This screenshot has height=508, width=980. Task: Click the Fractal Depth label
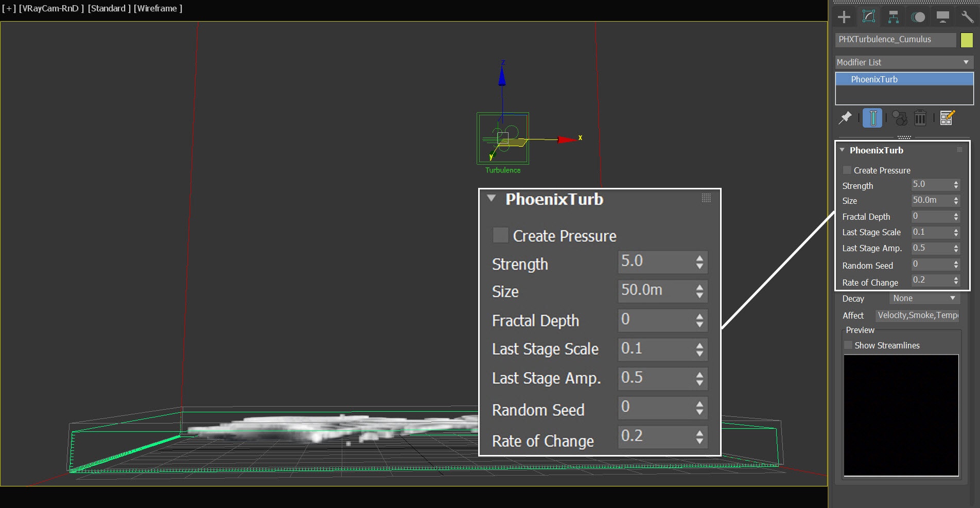(x=866, y=217)
